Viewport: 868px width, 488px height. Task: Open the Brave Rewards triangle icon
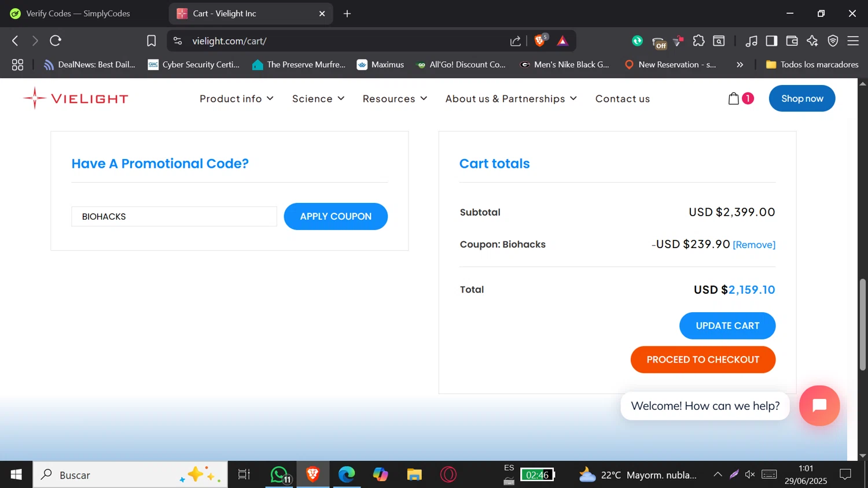[562, 40]
